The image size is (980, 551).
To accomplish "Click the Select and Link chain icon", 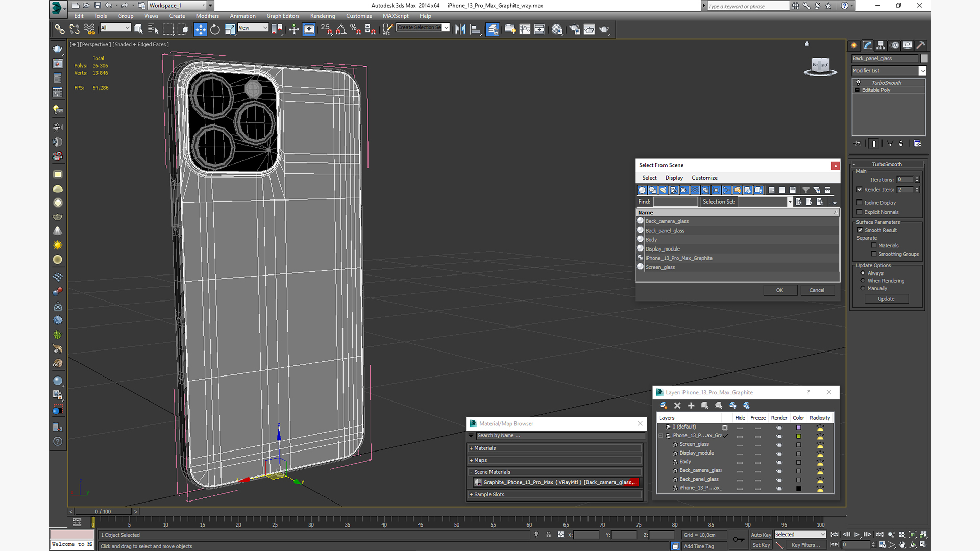I will (x=60, y=30).
